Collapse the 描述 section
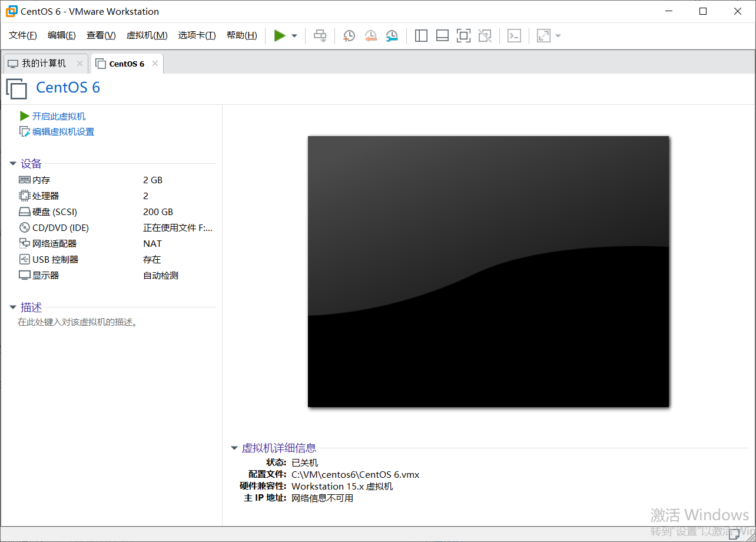The height and width of the screenshot is (542, 756). point(13,308)
